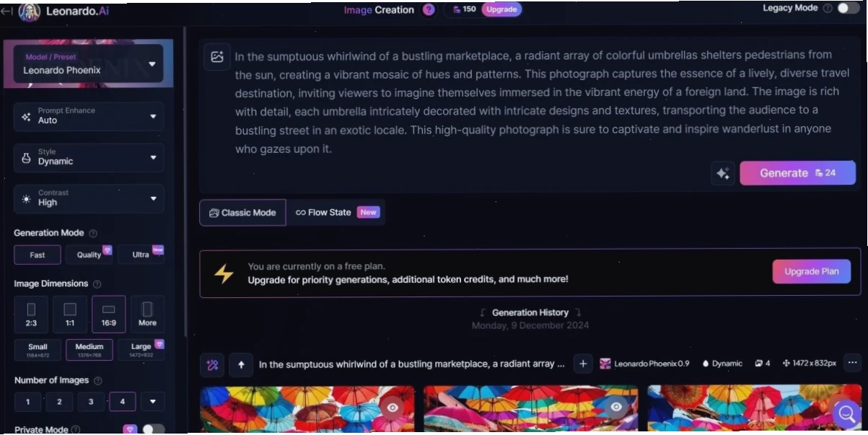Select Quality generation mode

[89, 255]
